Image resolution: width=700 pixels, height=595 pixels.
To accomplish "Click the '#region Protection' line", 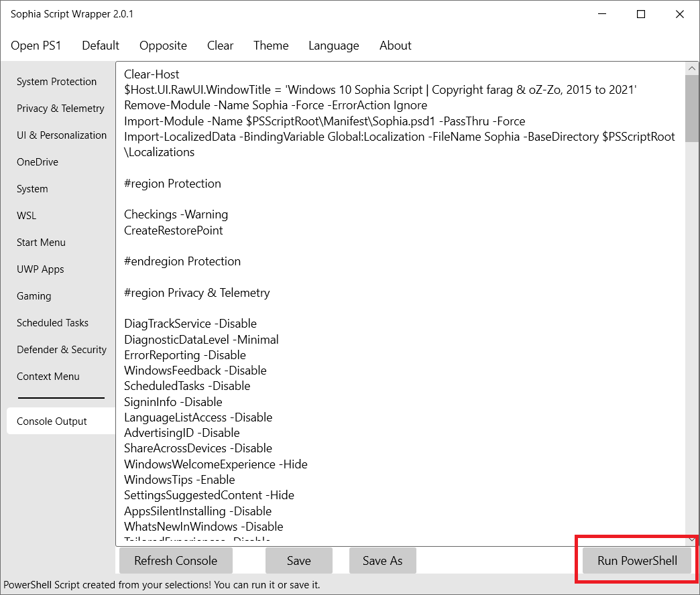I will tap(172, 184).
